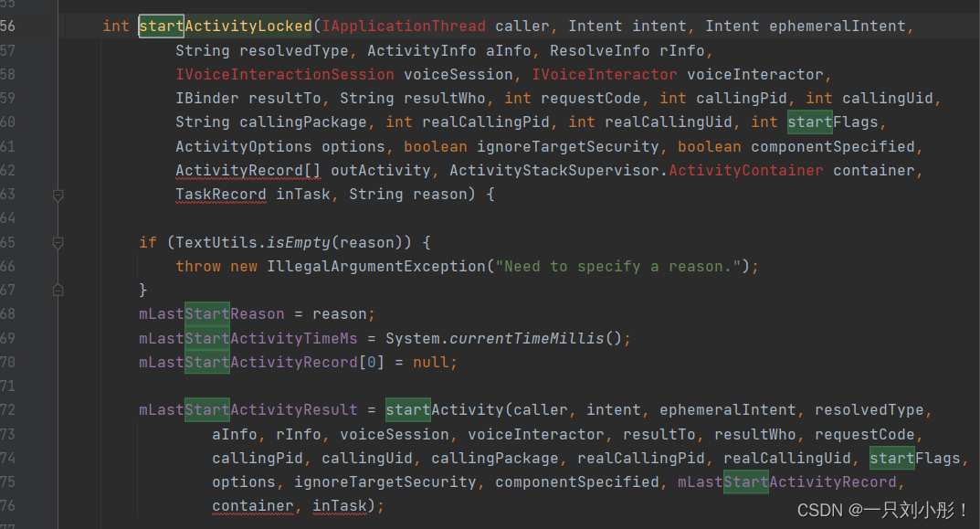
Task: Follow the underlined ActivityRecord[] link
Action: click(x=238, y=170)
